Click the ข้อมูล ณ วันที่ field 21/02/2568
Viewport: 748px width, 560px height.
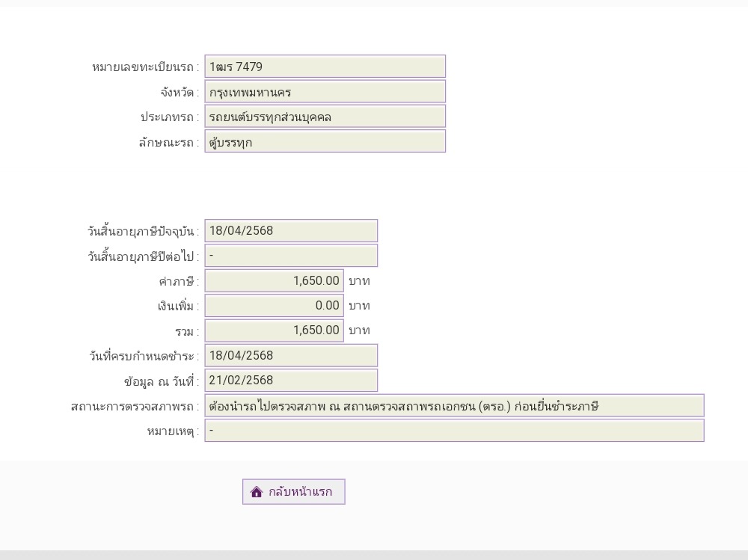291,380
